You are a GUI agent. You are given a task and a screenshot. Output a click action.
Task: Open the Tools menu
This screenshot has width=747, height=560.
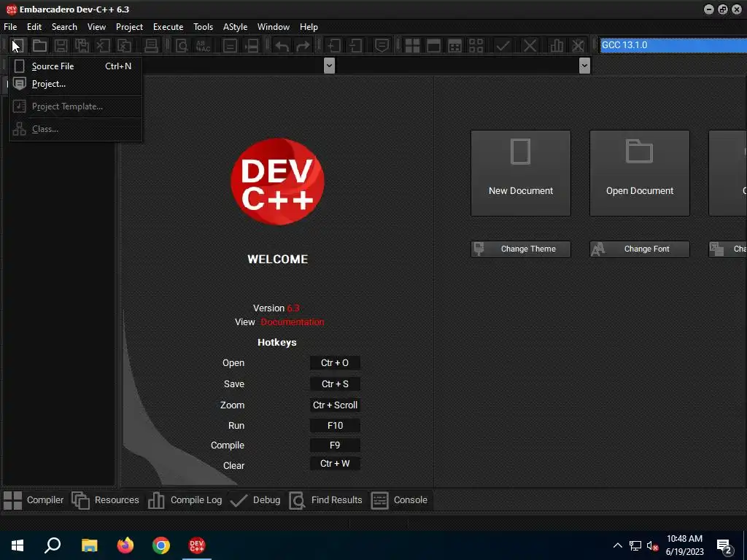click(203, 27)
